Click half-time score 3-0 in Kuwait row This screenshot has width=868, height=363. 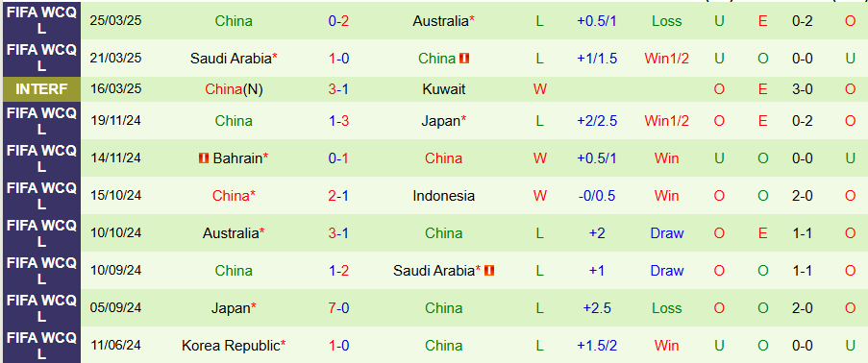802,89
